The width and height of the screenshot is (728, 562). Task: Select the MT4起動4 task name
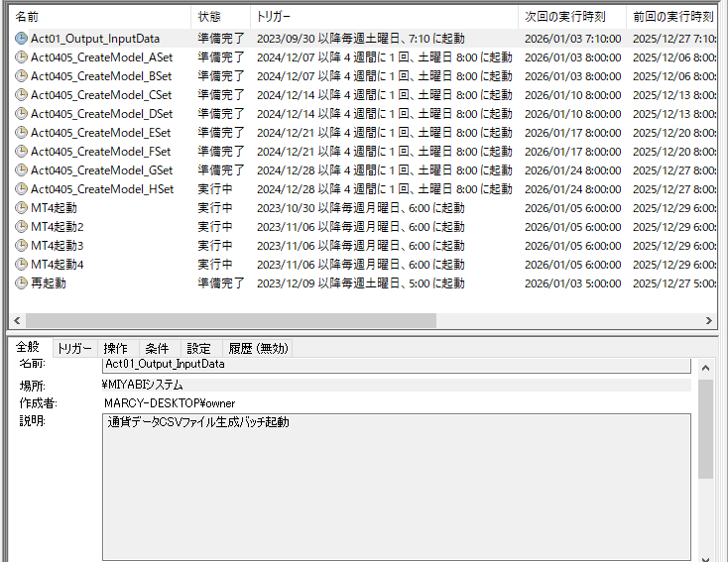pos(58,265)
